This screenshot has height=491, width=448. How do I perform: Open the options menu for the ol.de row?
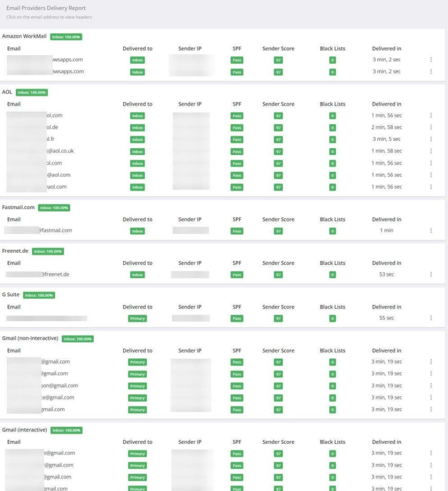point(431,127)
